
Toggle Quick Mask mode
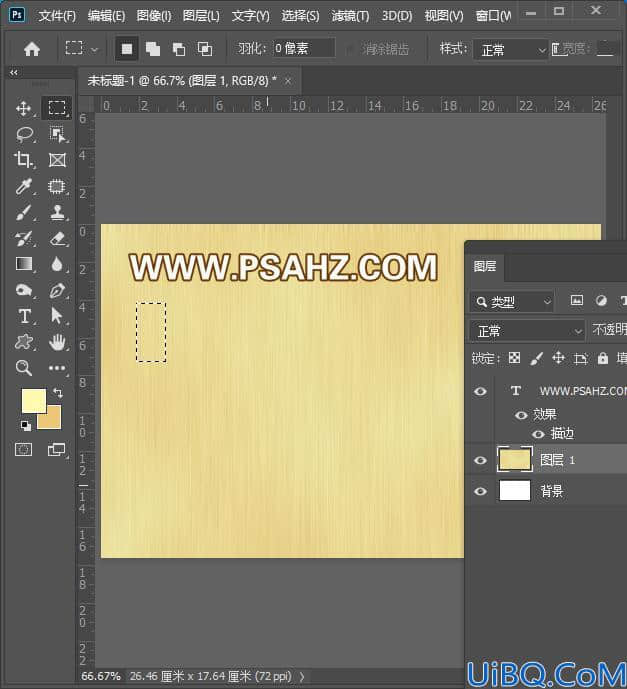click(23, 450)
